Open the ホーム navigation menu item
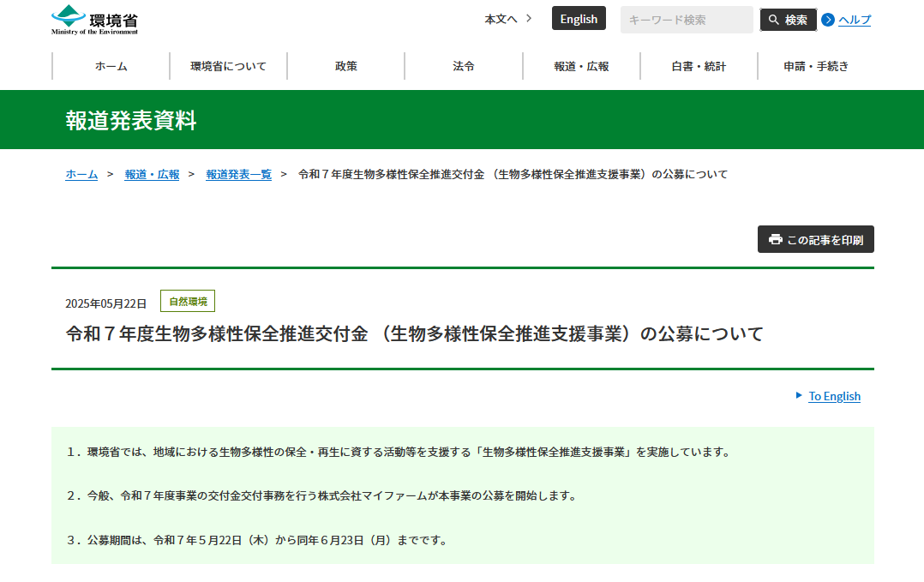The image size is (924, 582). tap(111, 66)
